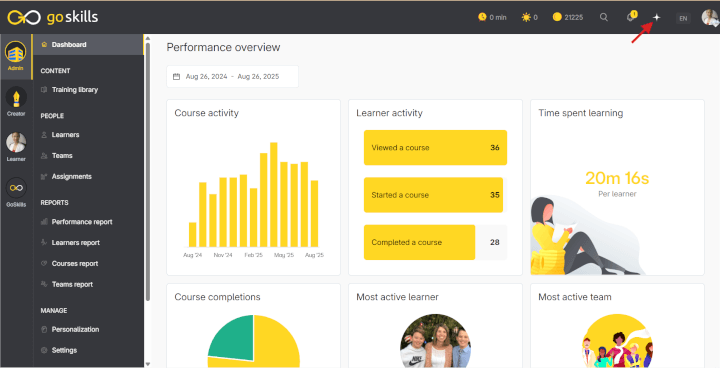Open search with magnifier icon
The height and width of the screenshot is (368, 720).
pos(604,17)
